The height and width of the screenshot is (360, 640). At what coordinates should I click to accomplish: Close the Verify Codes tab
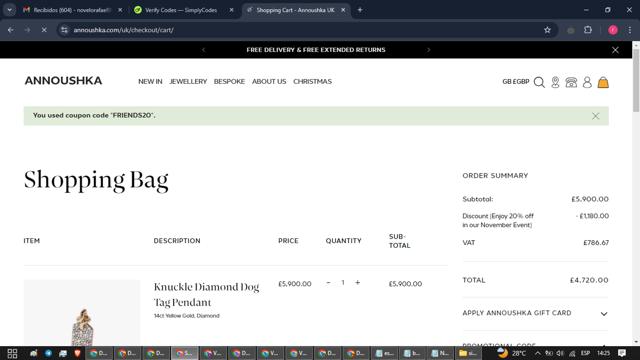coord(231,10)
